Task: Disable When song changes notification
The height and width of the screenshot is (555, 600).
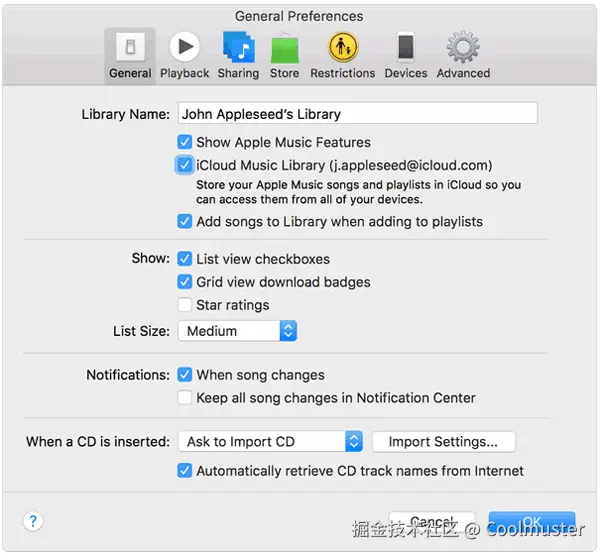Action: 184,375
